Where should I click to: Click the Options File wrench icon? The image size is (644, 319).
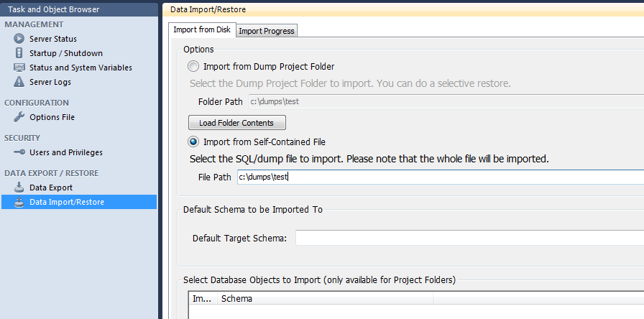tap(19, 117)
